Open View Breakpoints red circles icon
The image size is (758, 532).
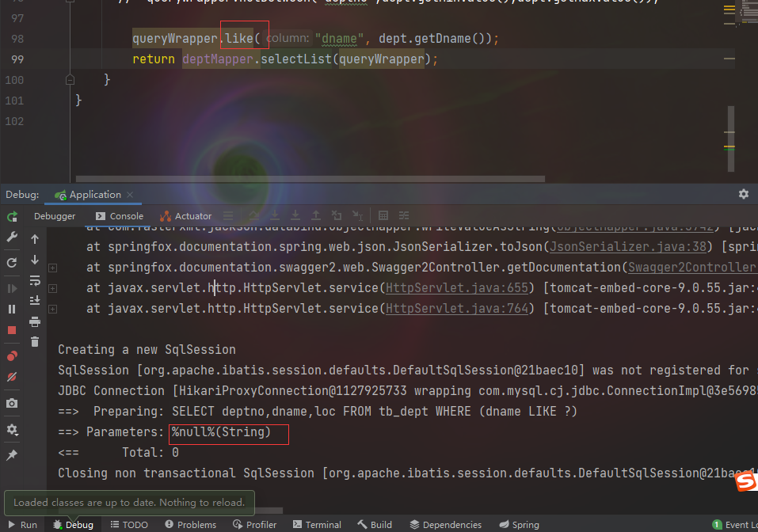click(12, 356)
